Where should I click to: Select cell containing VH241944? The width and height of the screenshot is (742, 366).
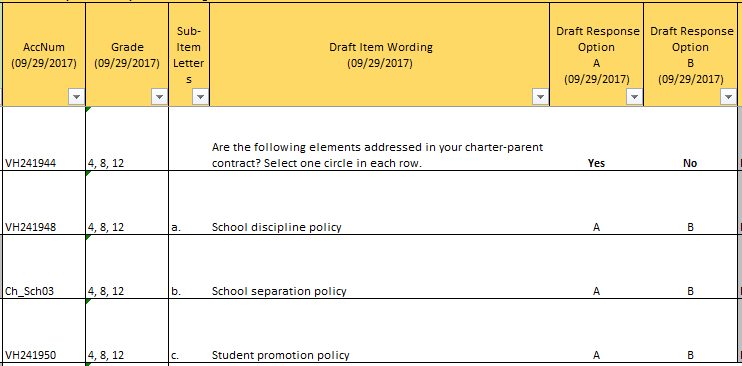44,139
